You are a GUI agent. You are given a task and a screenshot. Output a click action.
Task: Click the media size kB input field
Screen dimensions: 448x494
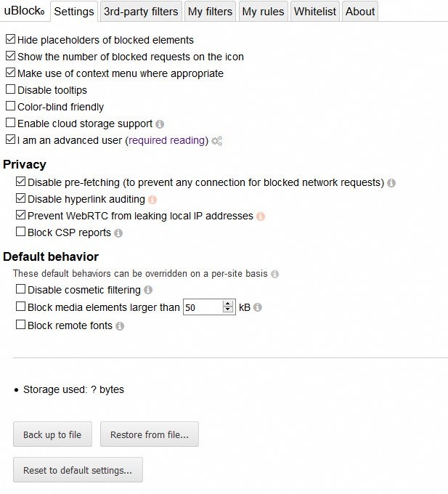[x=202, y=307]
